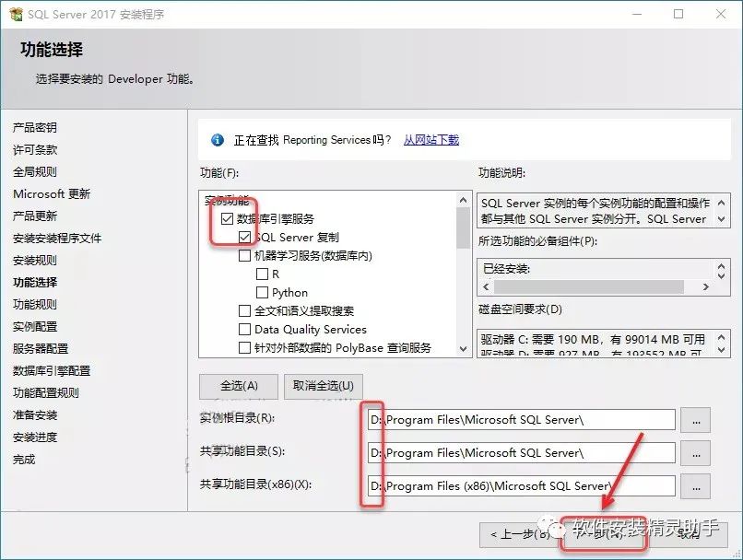Select the 安装安装程序文件 step in sidebar
Viewport: 743px width, 560px height.
pyautogui.click(x=57, y=239)
